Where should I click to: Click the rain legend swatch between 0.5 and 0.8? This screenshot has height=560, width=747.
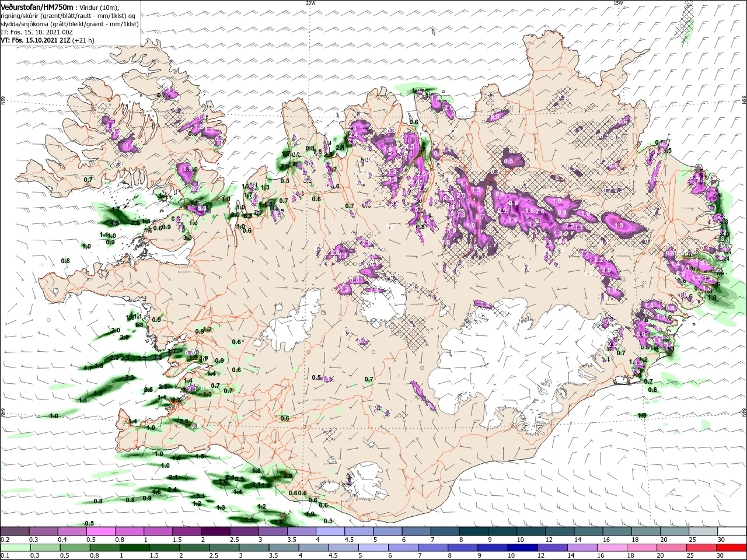(75, 548)
